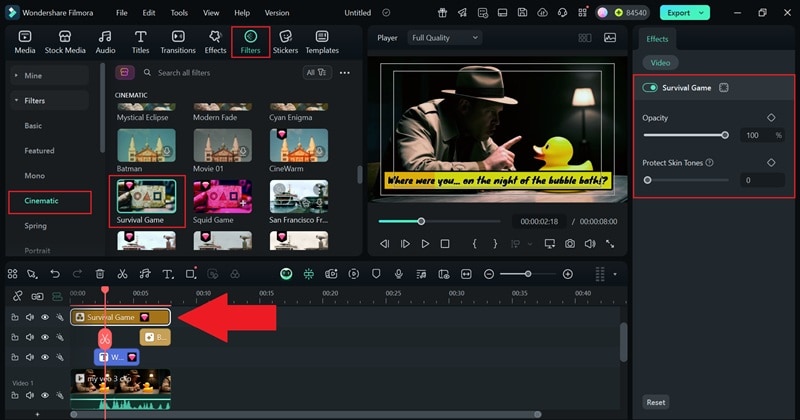Click the Protect Skin Tones slider handle
The height and width of the screenshot is (420, 800).
[647, 180]
